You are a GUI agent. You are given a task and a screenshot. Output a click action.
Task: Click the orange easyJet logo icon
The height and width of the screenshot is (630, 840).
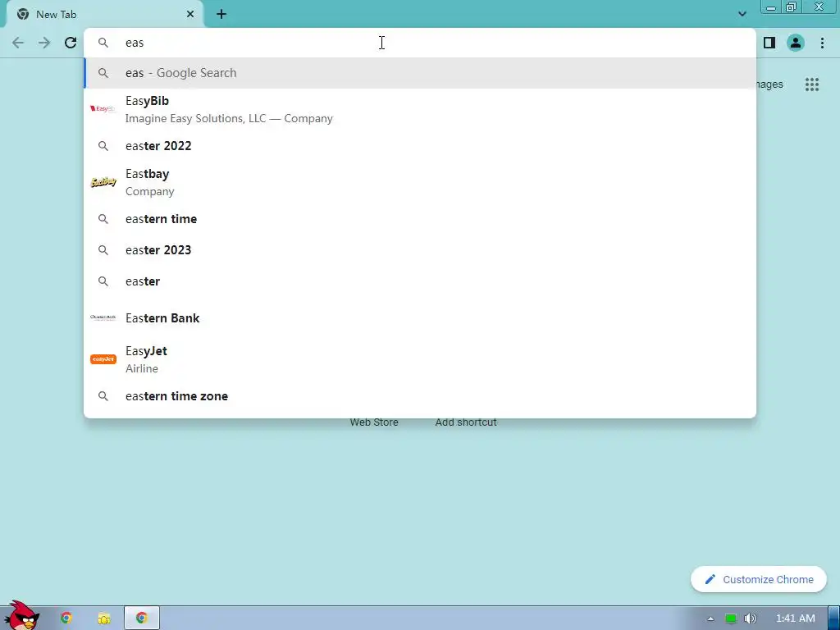point(103,359)
